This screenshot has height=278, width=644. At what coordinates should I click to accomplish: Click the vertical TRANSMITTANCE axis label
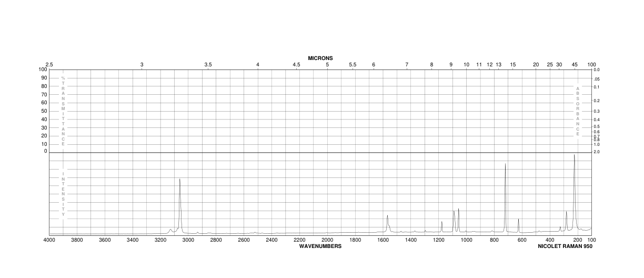click(x=63, y=111)
